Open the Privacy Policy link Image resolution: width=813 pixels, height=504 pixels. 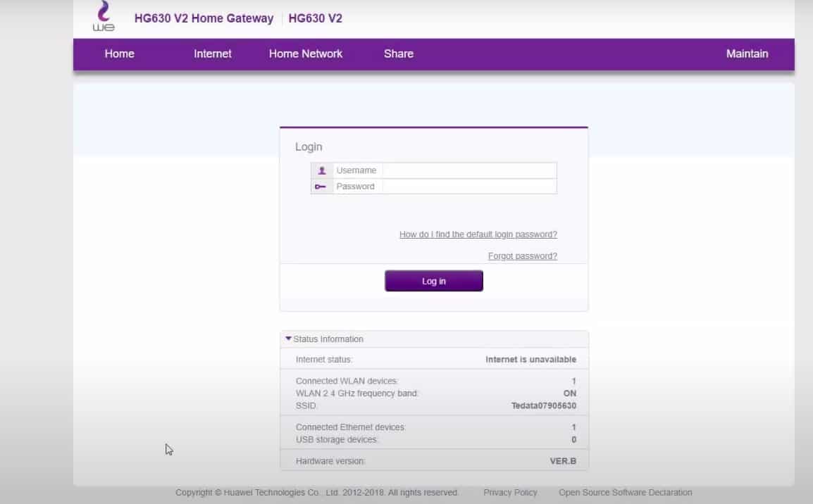[x=510, y=493]
